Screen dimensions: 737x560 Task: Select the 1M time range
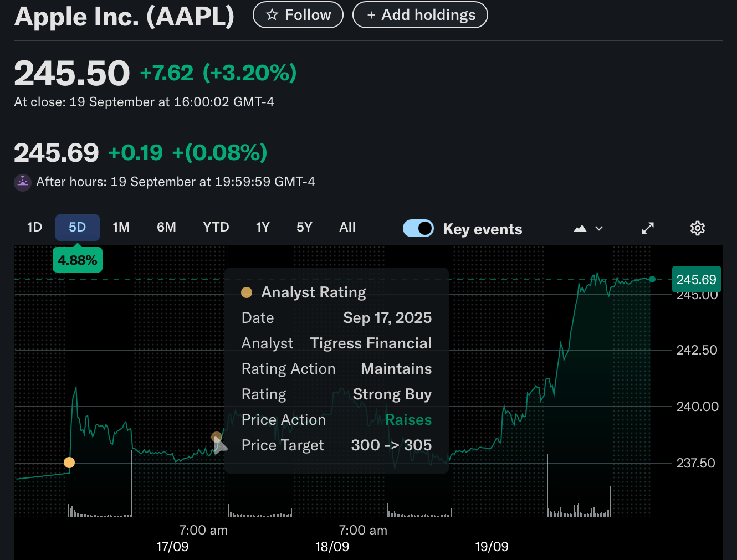coord(121,227)
